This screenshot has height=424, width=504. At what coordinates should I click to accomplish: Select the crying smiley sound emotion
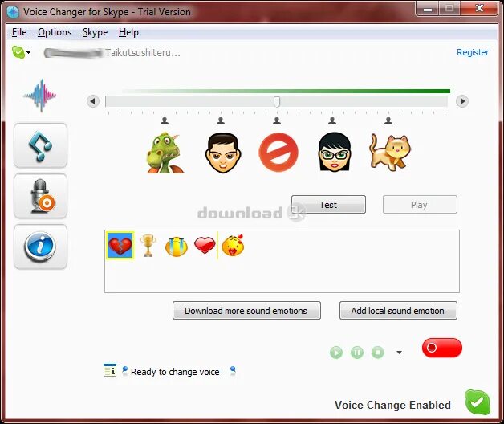176,247
